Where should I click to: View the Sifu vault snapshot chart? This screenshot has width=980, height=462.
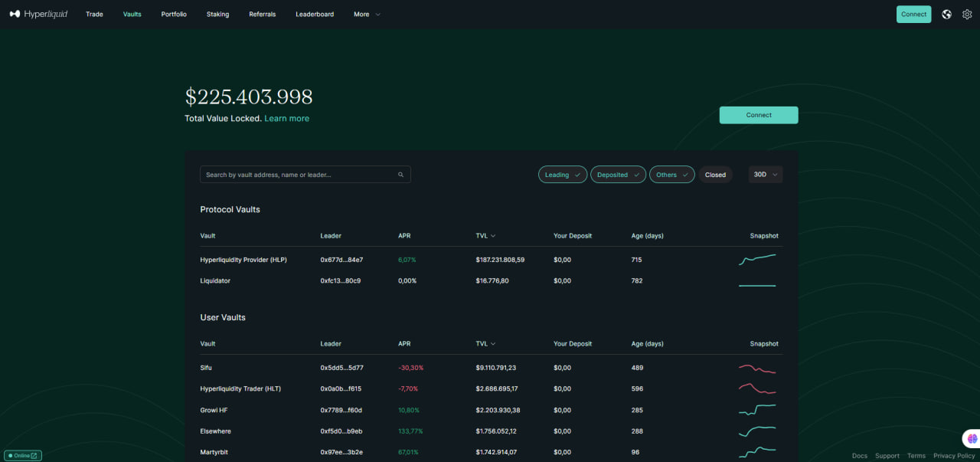757,368
